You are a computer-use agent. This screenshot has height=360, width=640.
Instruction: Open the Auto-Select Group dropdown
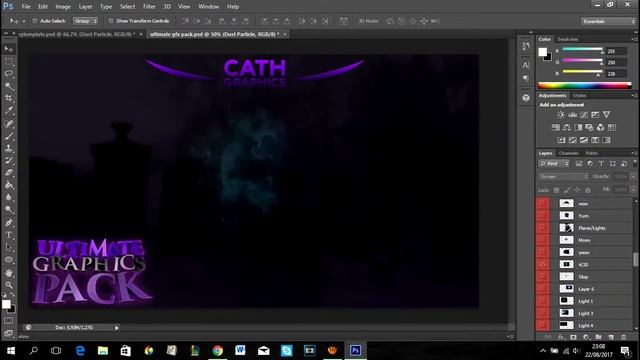coord(85,21)
